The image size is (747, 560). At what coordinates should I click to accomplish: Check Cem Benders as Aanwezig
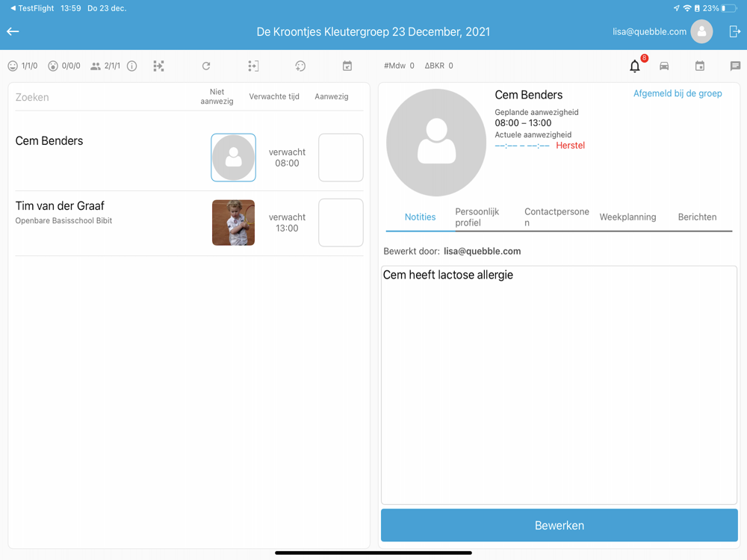[x=341, y=158]
